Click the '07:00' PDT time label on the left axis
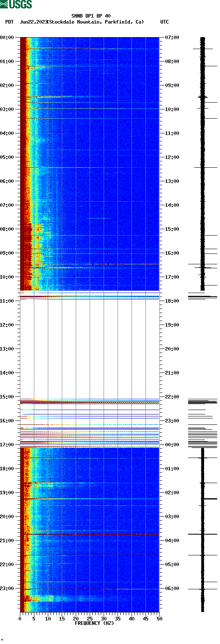The width and height of the screenshot is (220, 644). (x=7, y=205)
